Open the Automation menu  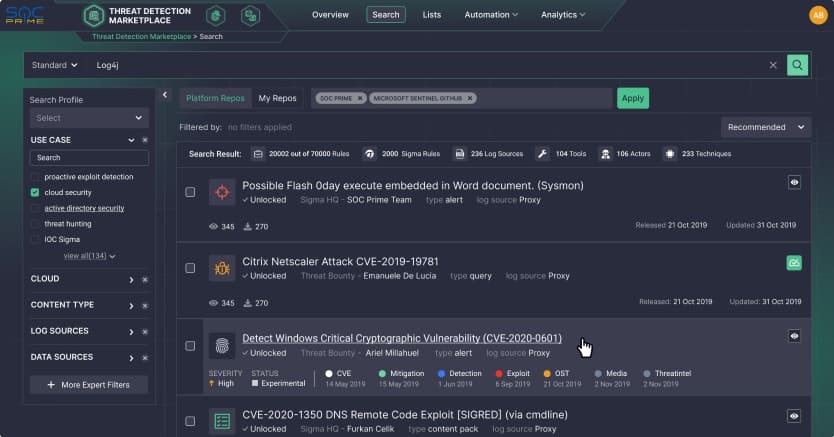[490, 15]
